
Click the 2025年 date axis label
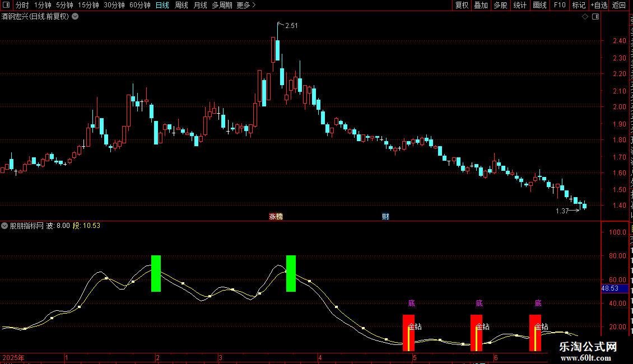click(13, 357)
